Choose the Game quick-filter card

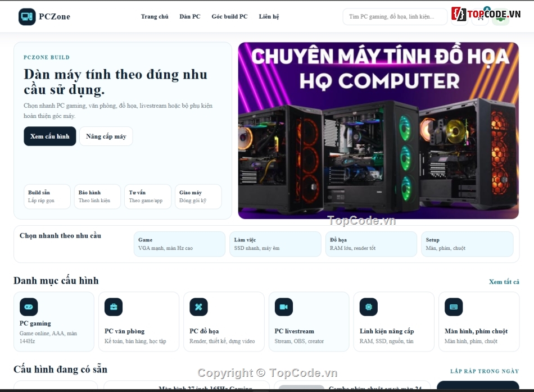point(179,244)
